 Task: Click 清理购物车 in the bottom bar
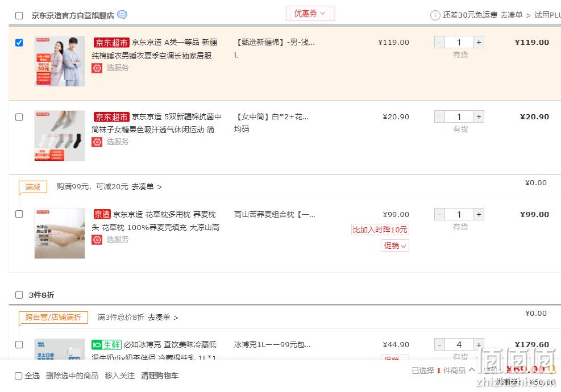point(160,376)
